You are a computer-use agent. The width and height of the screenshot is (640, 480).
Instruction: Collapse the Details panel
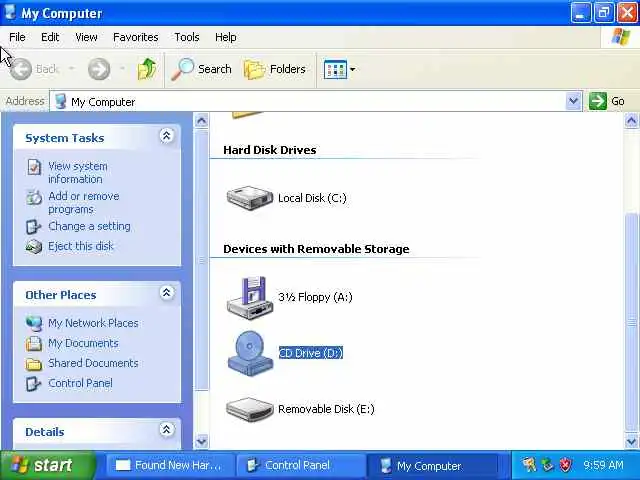[x=166, y=429]
